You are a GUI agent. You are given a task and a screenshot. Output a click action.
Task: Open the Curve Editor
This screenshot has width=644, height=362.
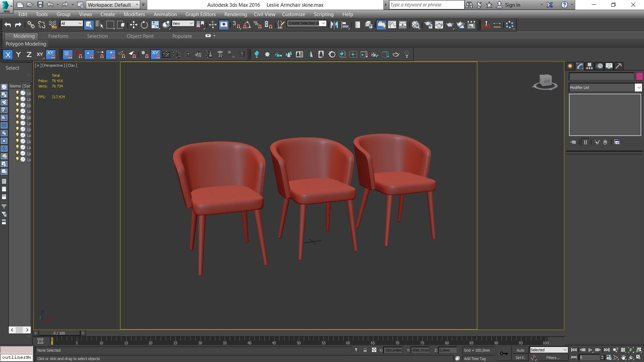[392, 25]
